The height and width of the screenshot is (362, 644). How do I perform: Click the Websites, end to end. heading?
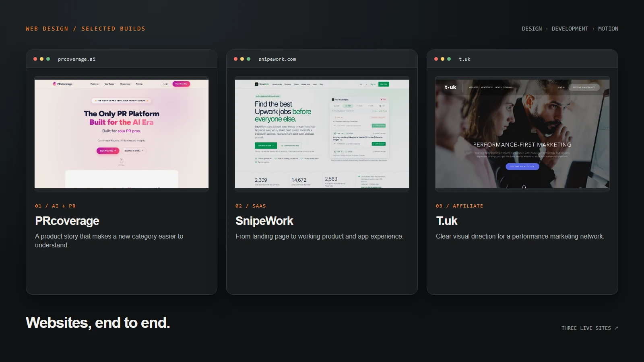98,323
